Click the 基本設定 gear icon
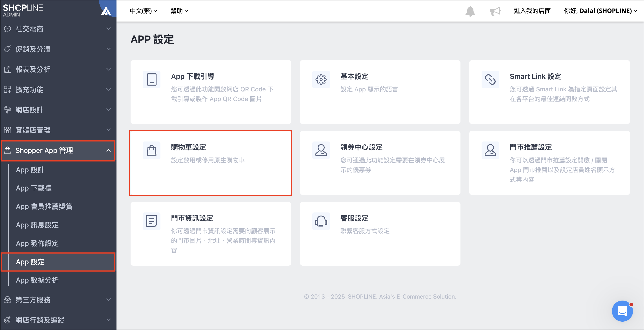 coord(321,80)
